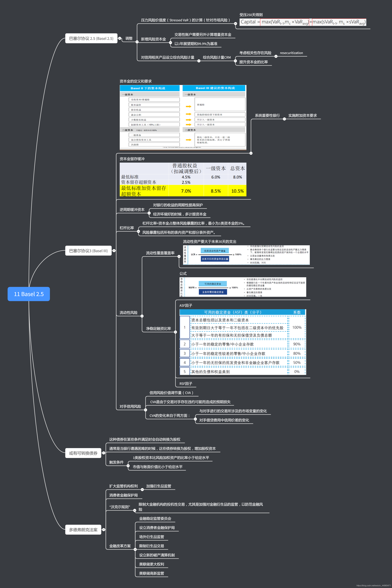Screen dimensions: 392x588
Task: Collapse the 新增风险资本金 sub-branch toggle
Action: [x=171, y=42]
